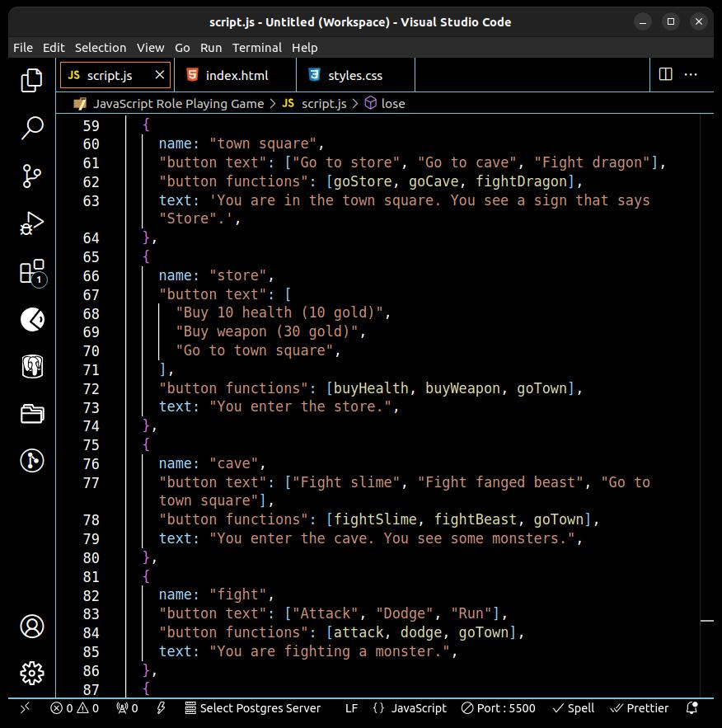Switch to the styles.css tab
Viewport: 722px width, 728px height.
(x=355, y=75)
